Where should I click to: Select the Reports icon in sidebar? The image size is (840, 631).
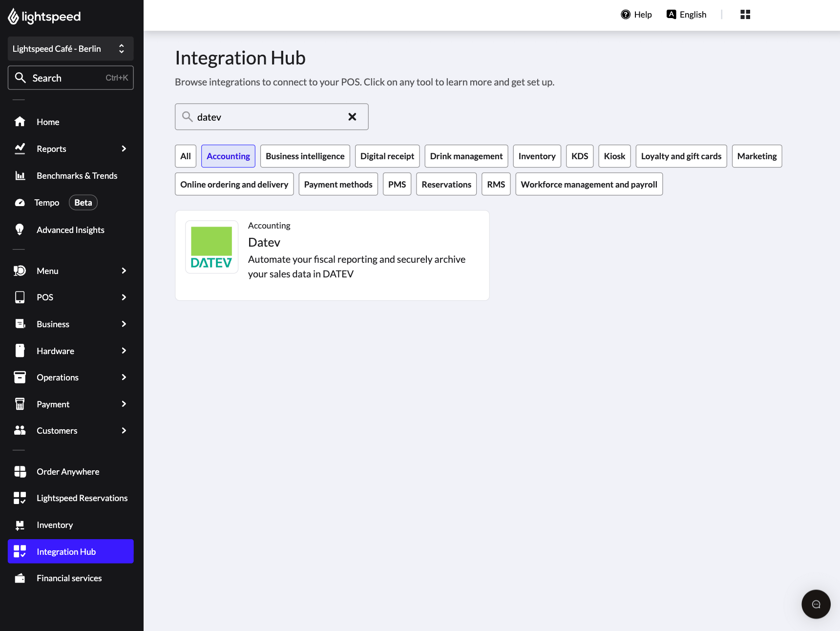[20, 148]
